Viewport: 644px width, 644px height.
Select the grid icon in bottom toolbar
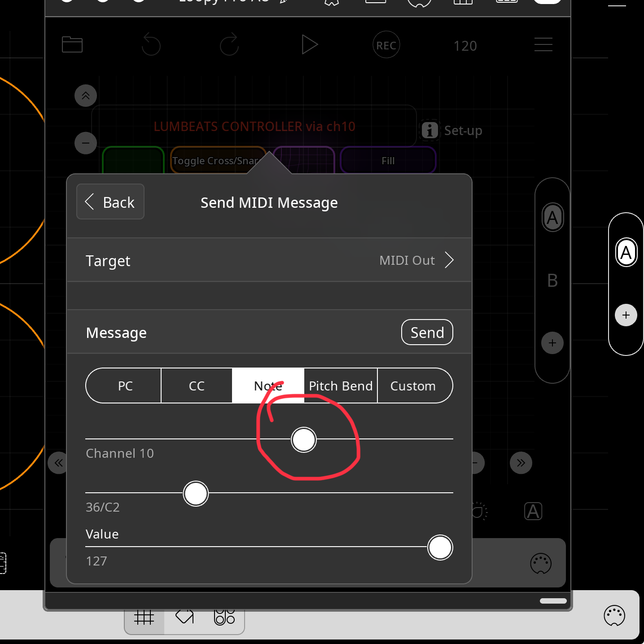point(144,618)
